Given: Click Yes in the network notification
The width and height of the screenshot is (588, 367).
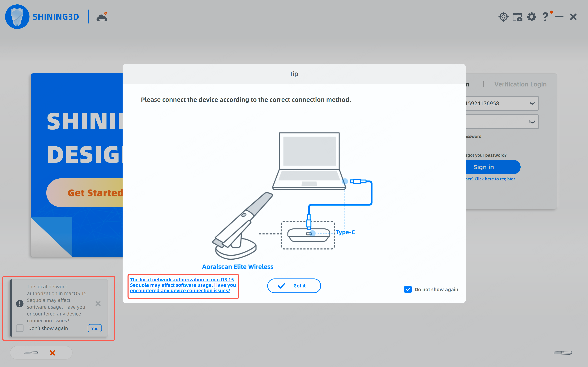Looking at the screenshot, I should (95, 328).
